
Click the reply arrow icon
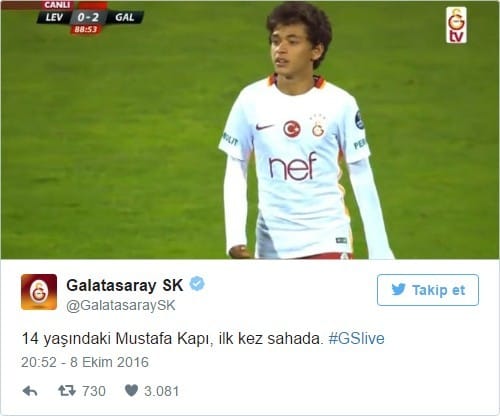pyautogui.click(x=30, y=391)
